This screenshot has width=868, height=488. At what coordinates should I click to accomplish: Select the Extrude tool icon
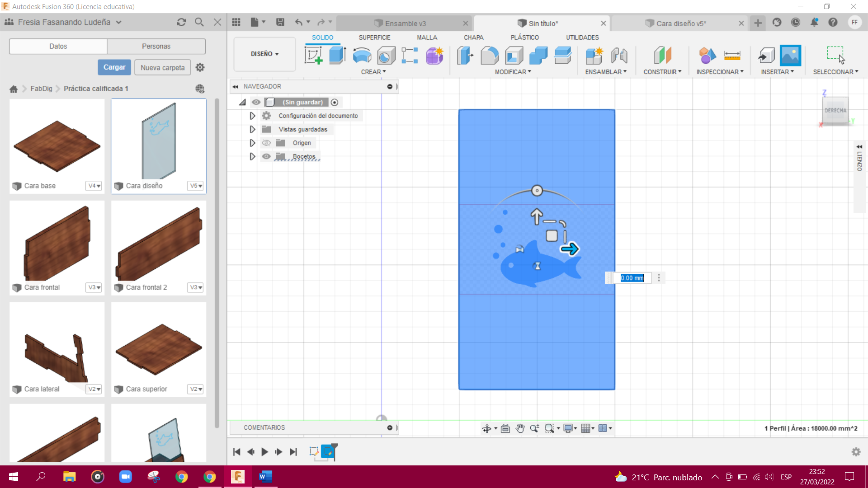(337, 56)
